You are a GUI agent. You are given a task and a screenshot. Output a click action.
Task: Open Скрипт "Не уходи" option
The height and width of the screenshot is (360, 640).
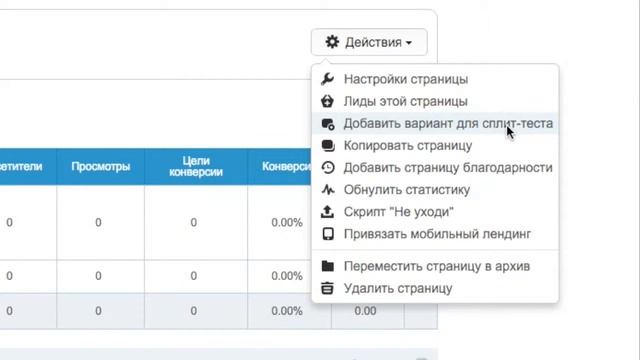435,211
